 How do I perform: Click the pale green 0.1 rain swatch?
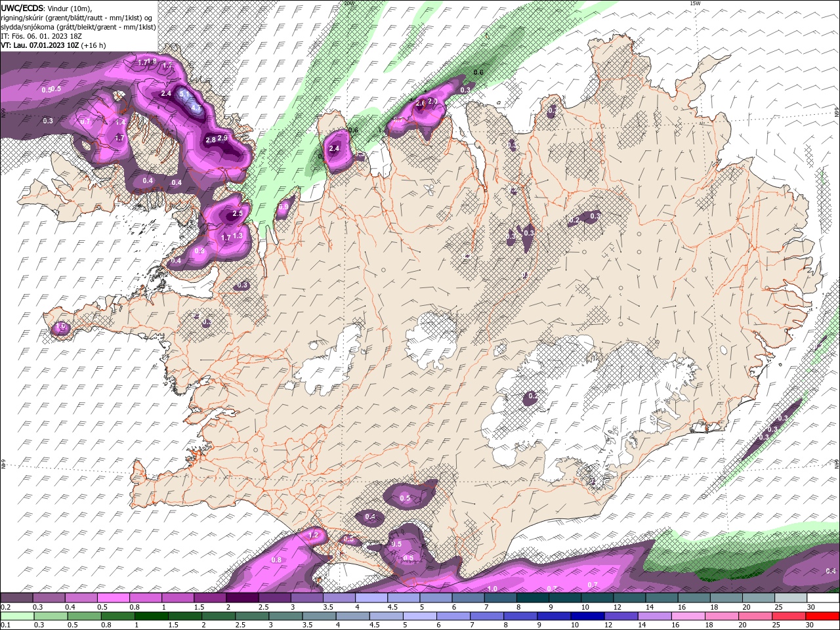16,616
